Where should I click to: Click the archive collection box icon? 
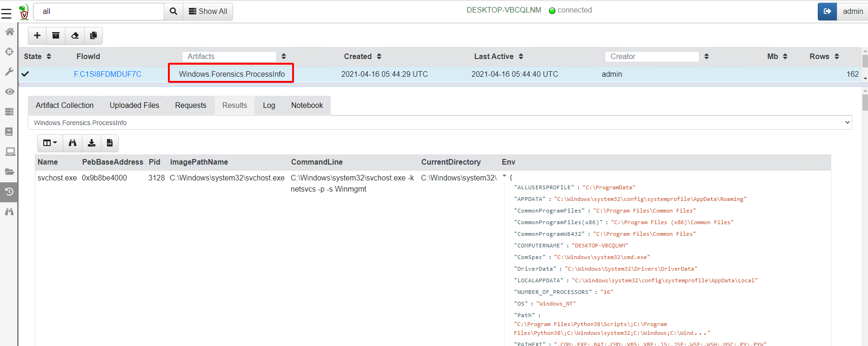(x=56, y=36)
